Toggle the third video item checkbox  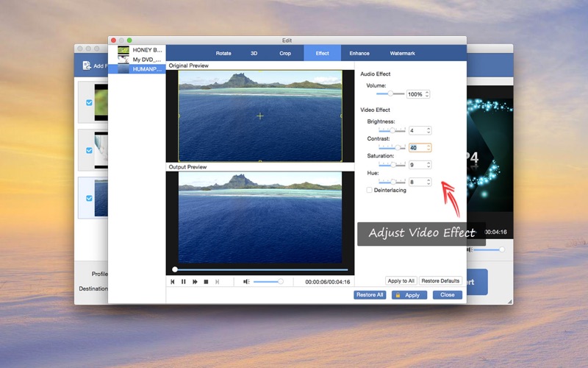(89, 198)
